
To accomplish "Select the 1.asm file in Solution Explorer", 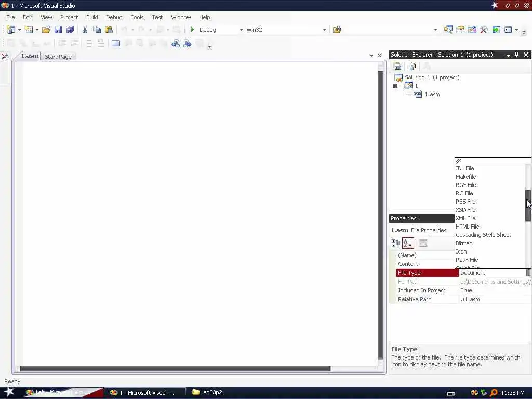I will 432,95.
